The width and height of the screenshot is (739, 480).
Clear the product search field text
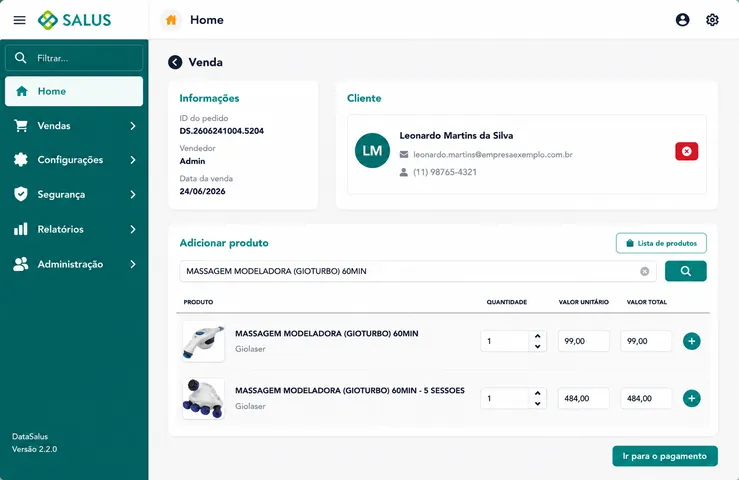(644, 271)
